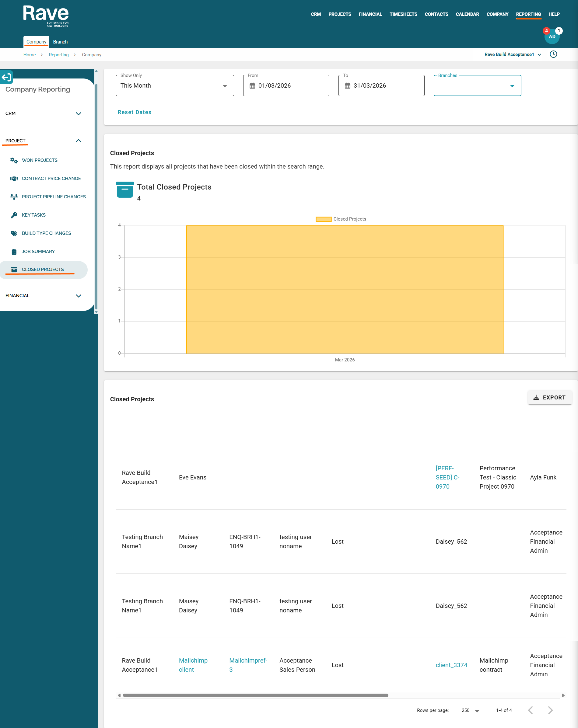Click the white notification badge showing 1
This screenshot has width=578, height=728.
pyautogui.click(x=559, y=31)
